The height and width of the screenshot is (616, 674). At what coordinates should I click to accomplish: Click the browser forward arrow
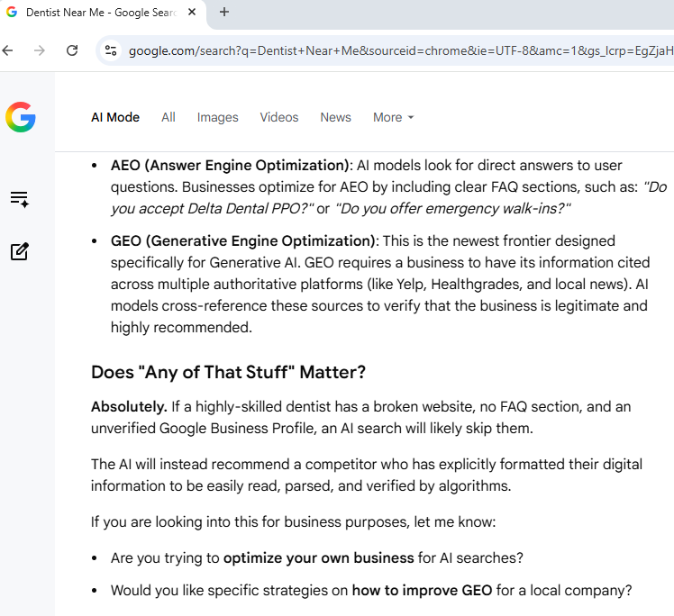tap(40, 50)
